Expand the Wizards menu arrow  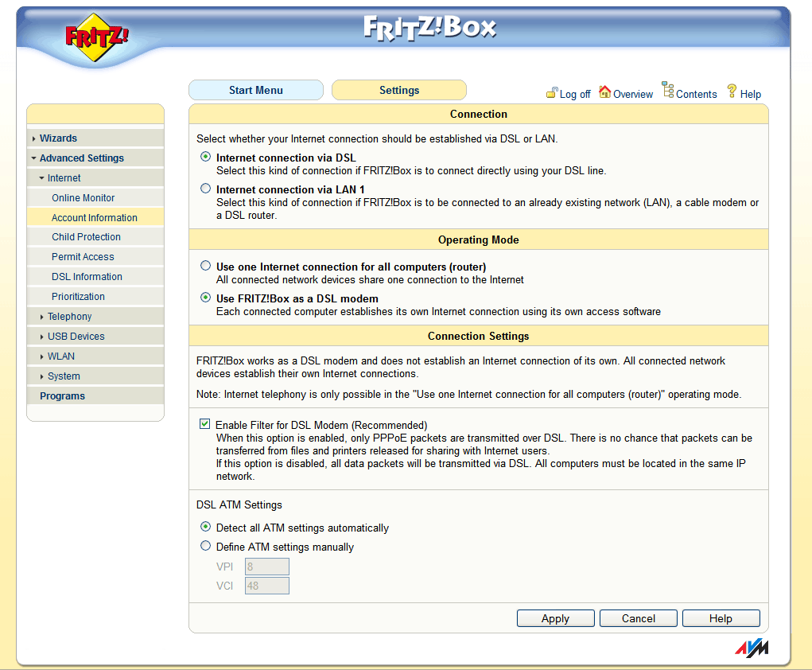pyautogui.click(x=34, y=138)
